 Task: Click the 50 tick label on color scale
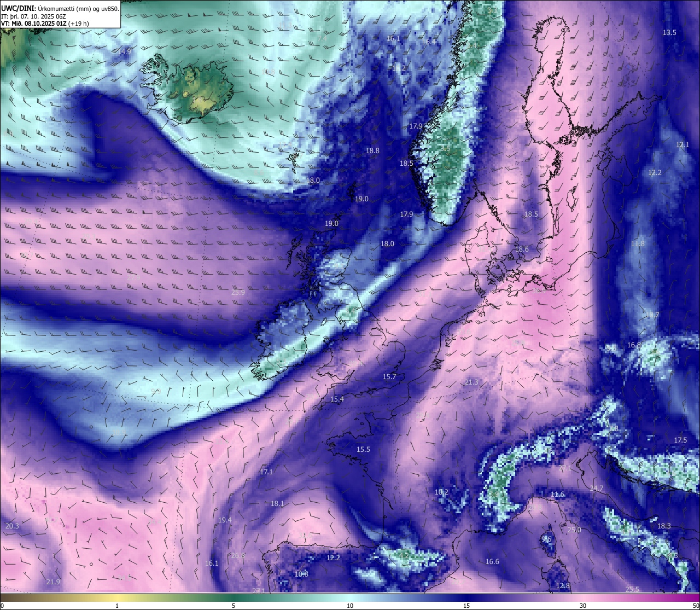point(695,606)
